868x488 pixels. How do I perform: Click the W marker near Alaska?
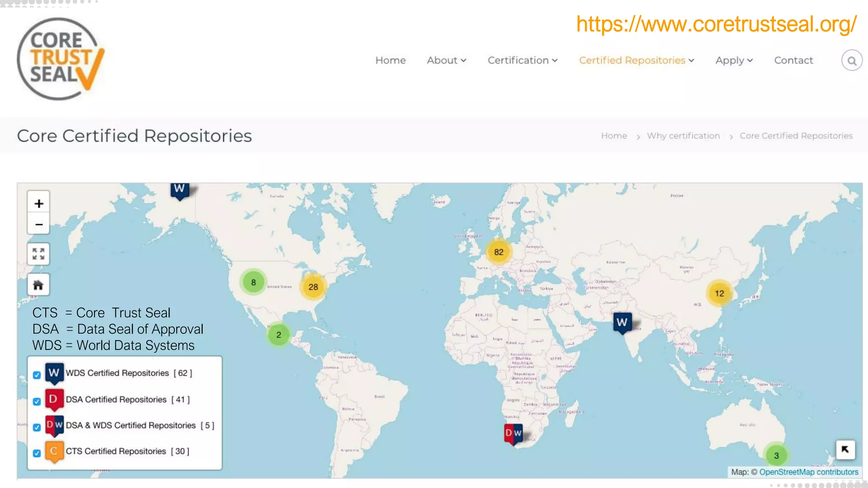click(180, 191)
